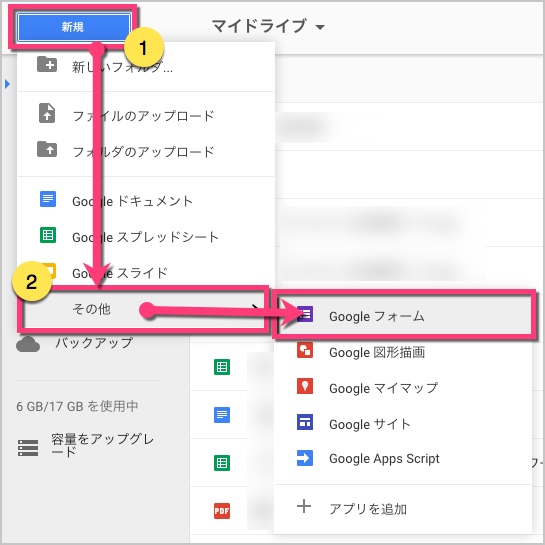Select Google スライド from menu
The width and height of the screenshot is (545, 545).
[x=120, y=273]
